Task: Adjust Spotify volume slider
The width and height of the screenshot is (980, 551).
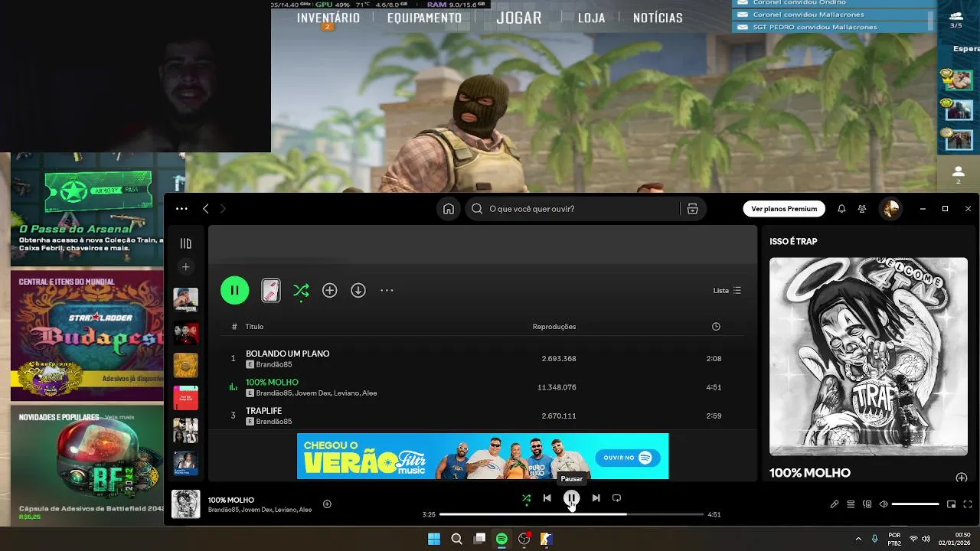Action: [916, 504]
